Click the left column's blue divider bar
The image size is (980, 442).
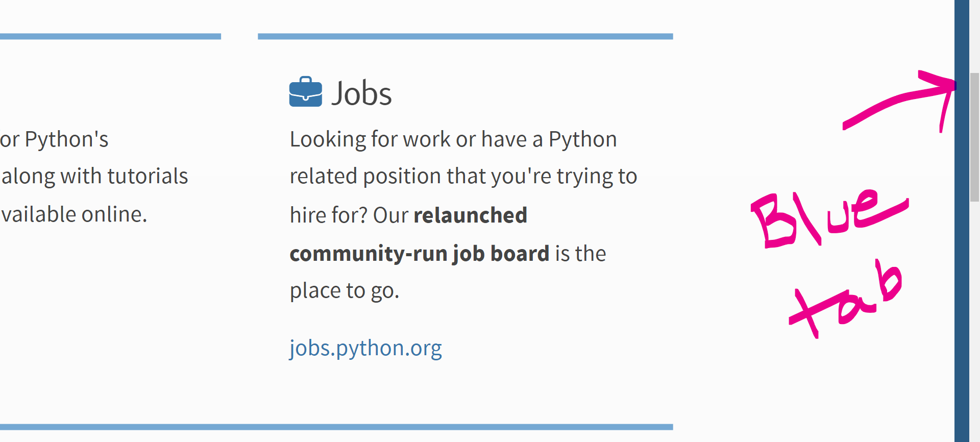pos(110,35)
